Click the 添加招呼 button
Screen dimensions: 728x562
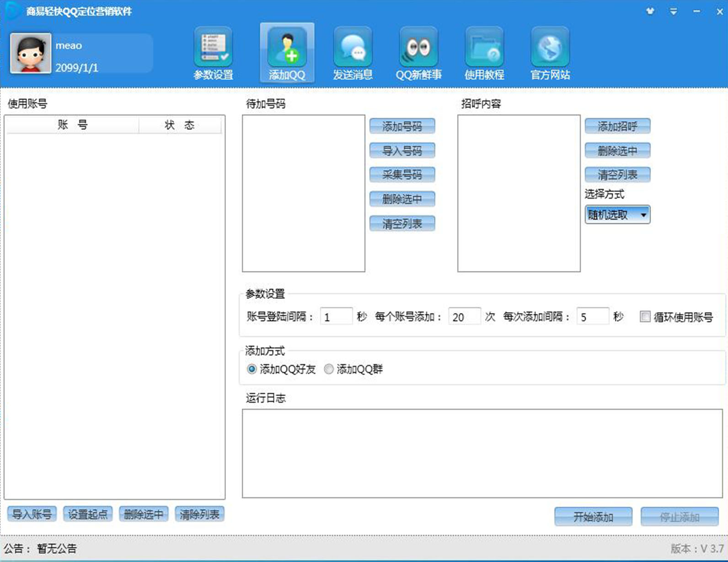click(617, 126)
